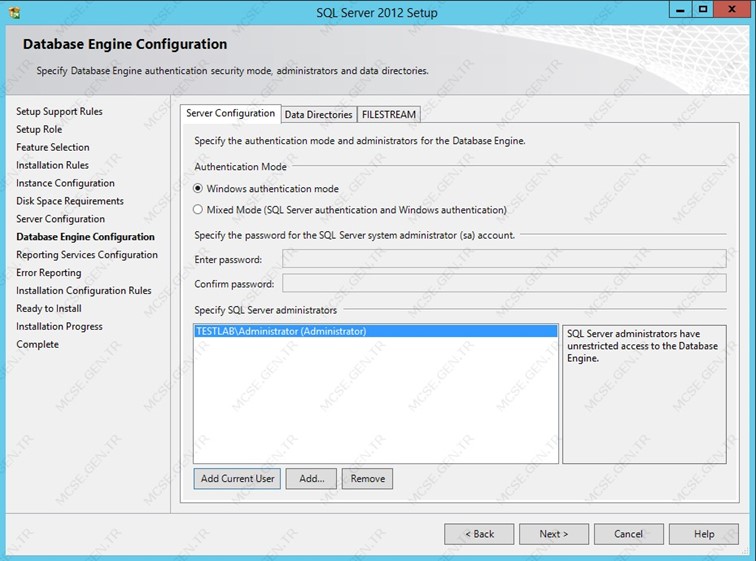
Task: Proceed with the Next button
Action: [x=554, y=534]
